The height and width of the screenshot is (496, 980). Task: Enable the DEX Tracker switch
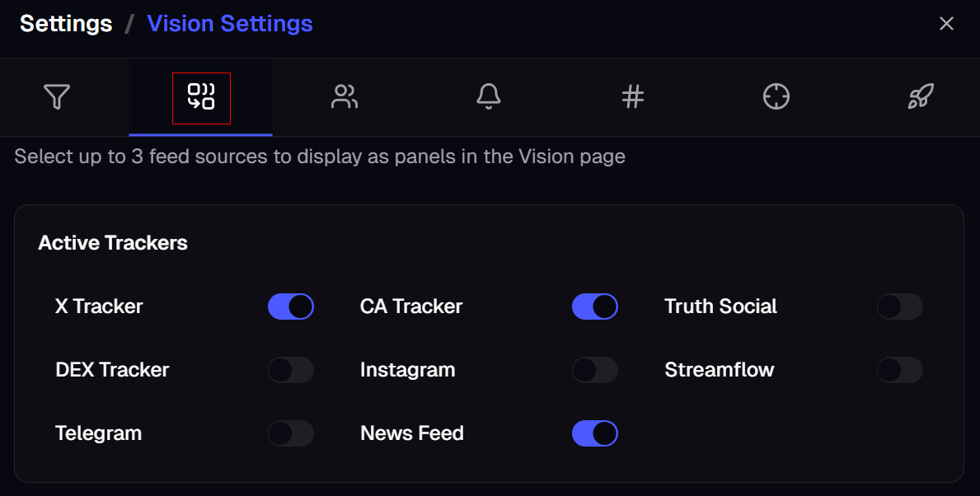[291, 370]
